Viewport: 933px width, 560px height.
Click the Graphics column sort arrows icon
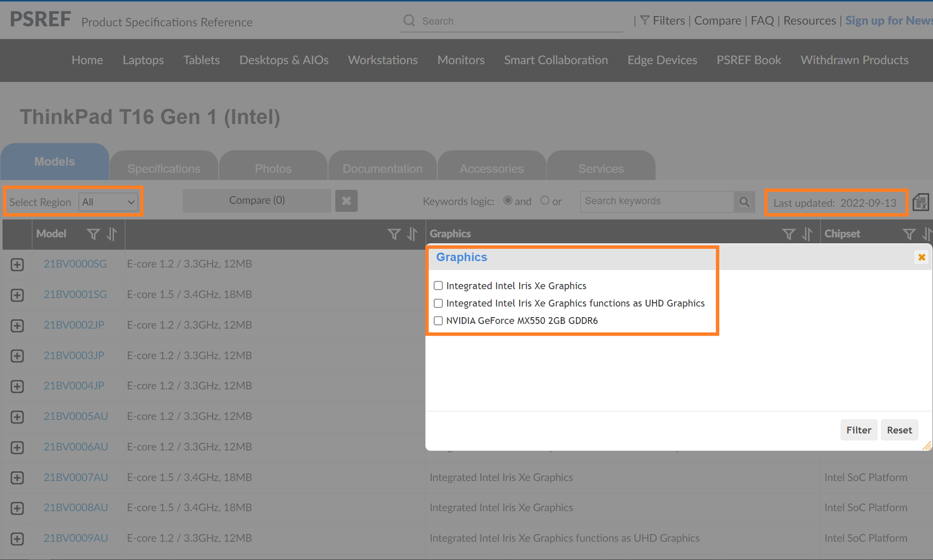tap(807, 234)
